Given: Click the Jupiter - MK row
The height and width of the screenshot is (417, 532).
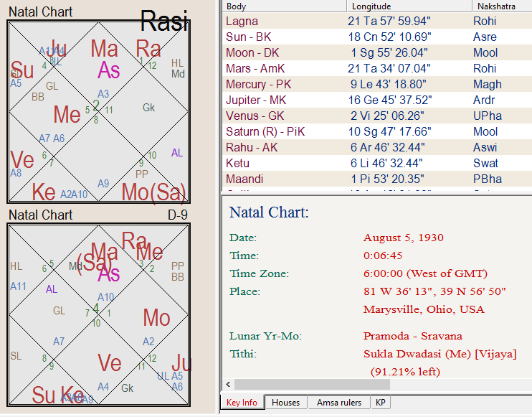Looking at the screenshot, I should click(376, 100).
